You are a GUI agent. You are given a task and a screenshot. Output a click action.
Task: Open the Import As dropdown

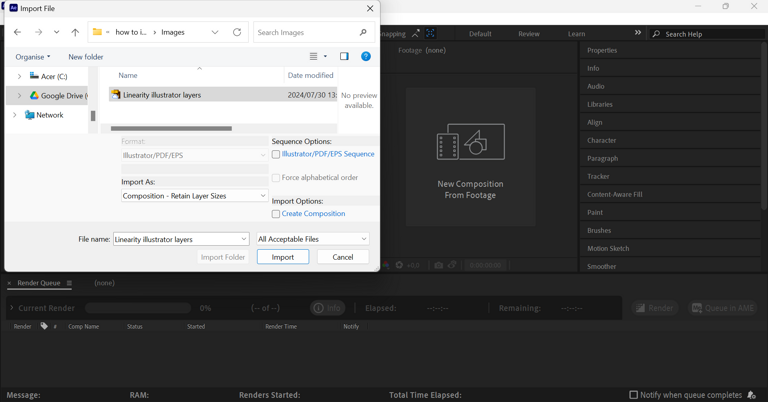194,196
